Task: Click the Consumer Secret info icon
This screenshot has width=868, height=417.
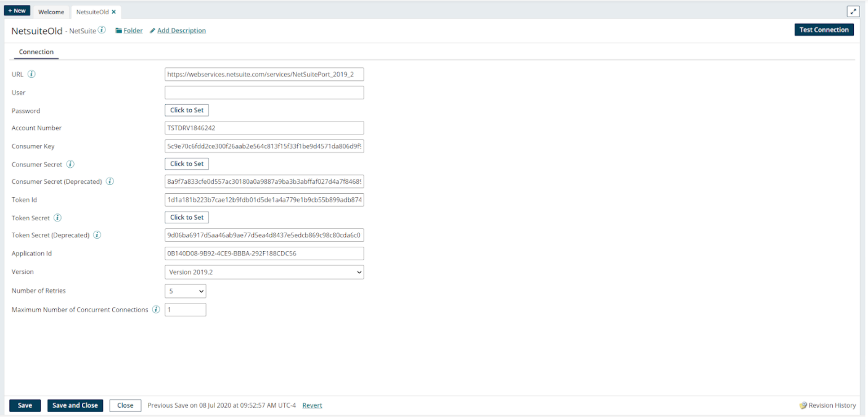Action: click(x=70, y=164)
